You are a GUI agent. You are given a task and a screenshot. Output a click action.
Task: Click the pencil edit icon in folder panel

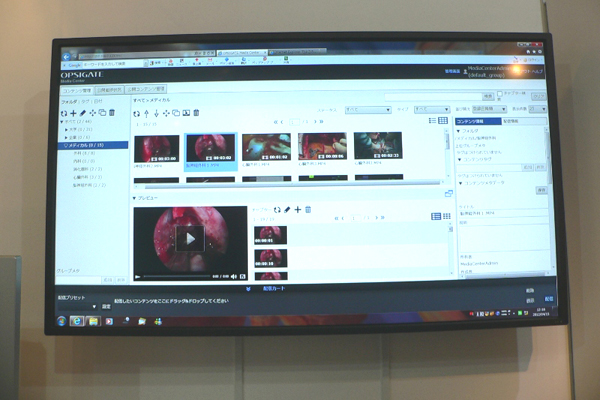tap(82, 113)
